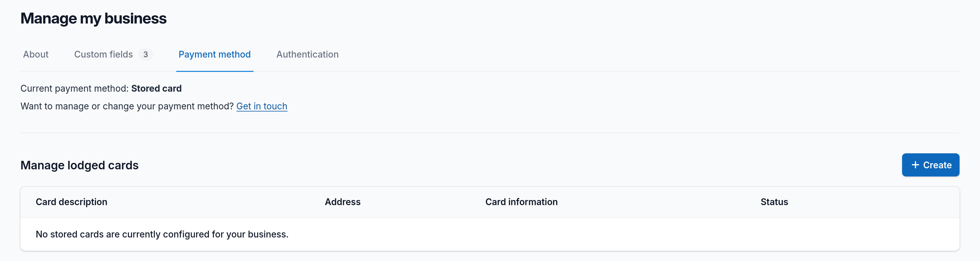Switch to the About tab
Image resolution: width=980 pixels, height=261 pixels.
(x=36, y=55)
